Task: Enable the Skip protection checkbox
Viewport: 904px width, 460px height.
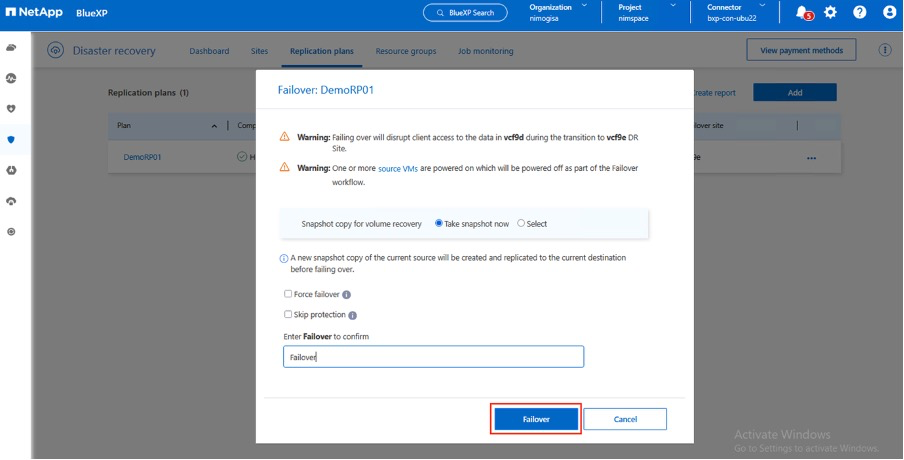Action: (x=288, y=315)
